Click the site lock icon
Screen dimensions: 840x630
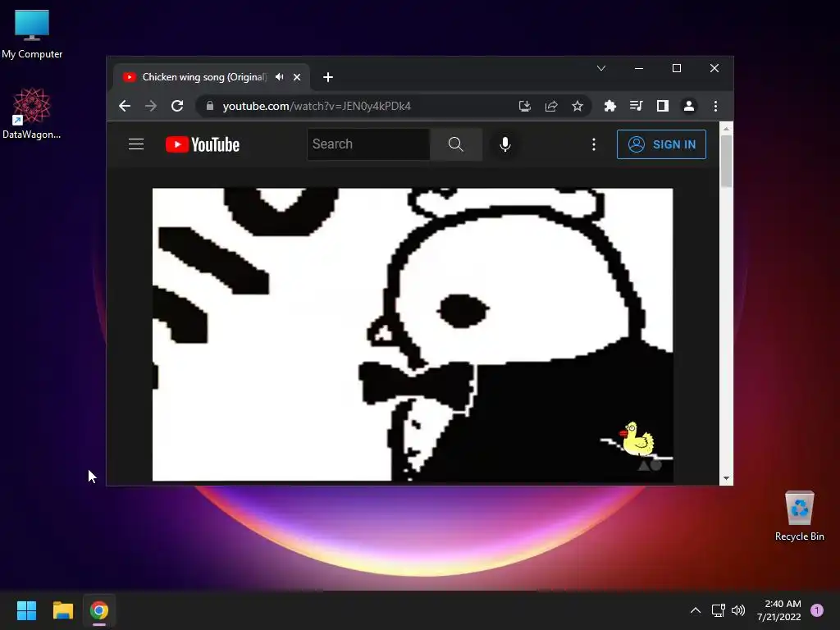(210, 106)
